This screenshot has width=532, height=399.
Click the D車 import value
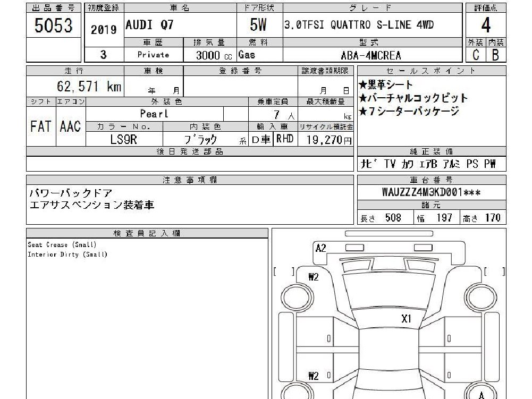[261, 139]
